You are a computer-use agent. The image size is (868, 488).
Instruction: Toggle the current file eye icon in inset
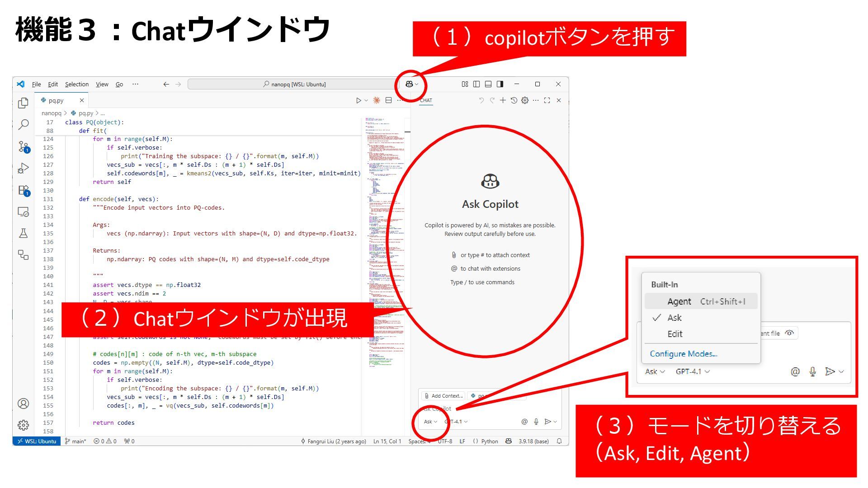(789, 333)
